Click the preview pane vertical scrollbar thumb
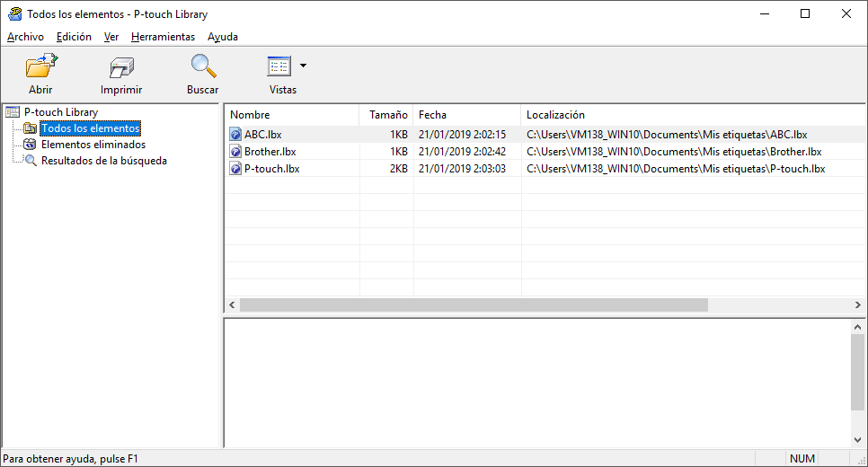868x467 pixels. coord(857,373)
